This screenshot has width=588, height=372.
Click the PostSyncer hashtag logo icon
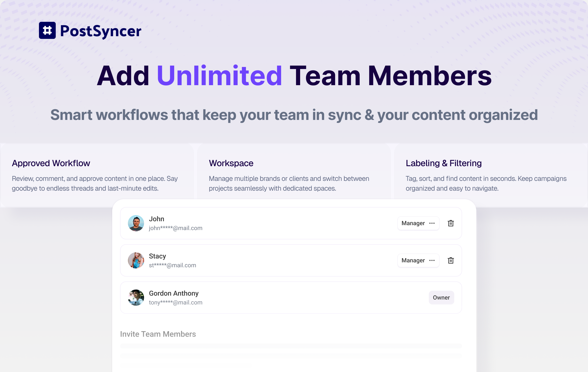coord(47,31)
